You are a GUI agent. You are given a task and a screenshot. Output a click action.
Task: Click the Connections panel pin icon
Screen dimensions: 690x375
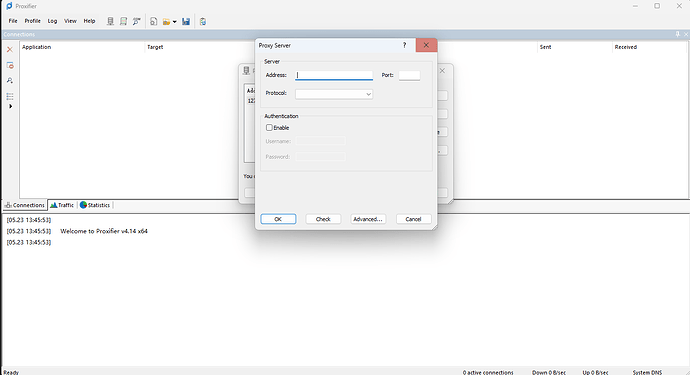coord(677,34)
